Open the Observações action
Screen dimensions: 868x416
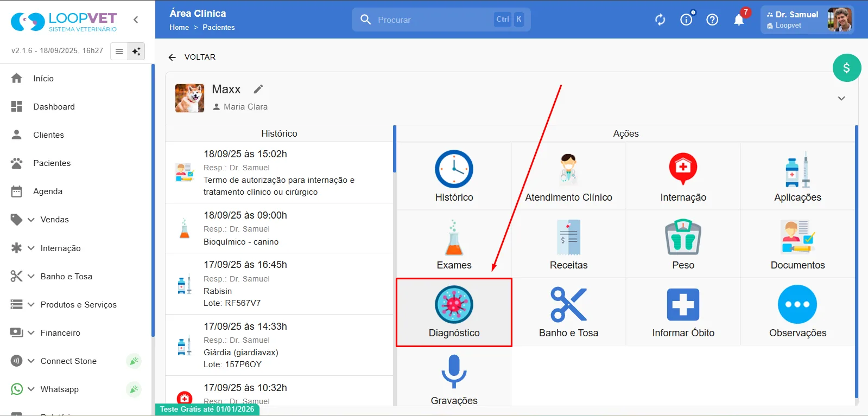click(x=797, y=312)
